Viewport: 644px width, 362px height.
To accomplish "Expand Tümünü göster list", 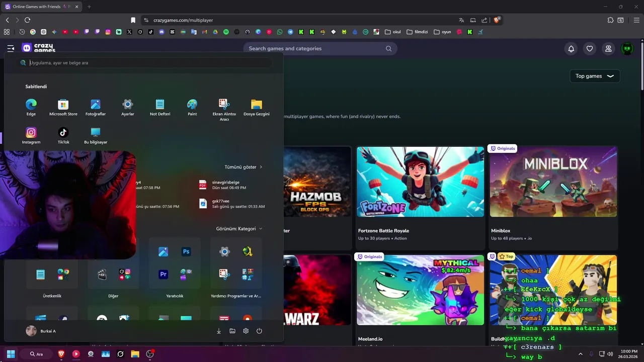I will [244, 167].
